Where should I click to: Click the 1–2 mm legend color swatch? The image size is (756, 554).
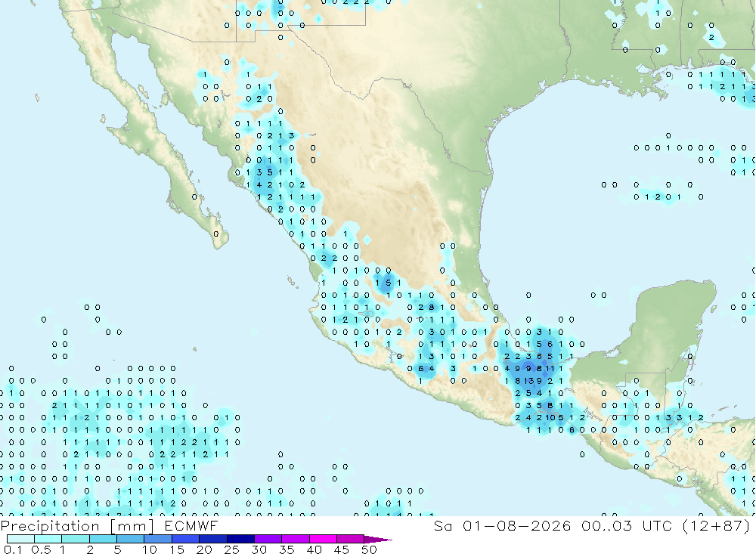point(75,539)
